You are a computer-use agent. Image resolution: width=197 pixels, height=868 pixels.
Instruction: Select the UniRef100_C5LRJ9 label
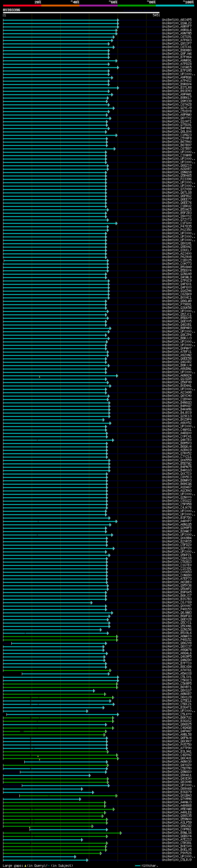point(177,860)
